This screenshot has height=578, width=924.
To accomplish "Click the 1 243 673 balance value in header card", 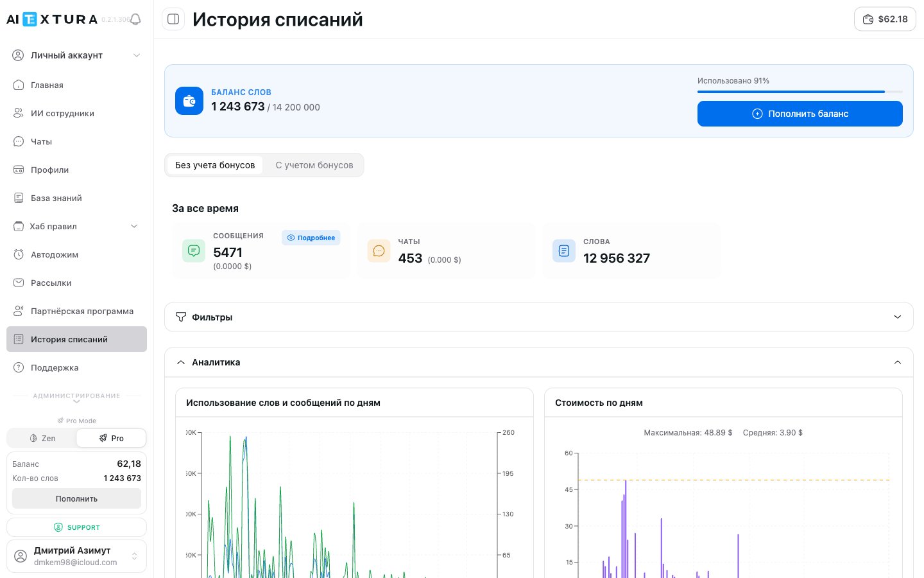I will coord(238,107).
